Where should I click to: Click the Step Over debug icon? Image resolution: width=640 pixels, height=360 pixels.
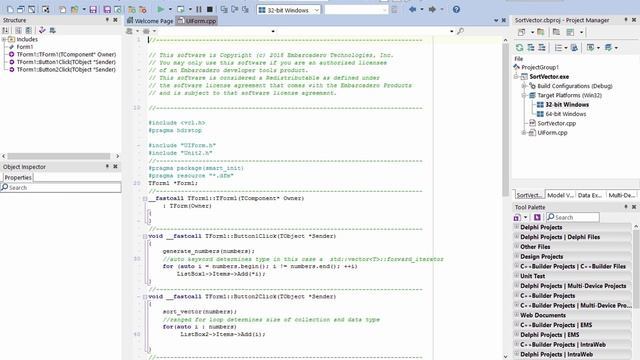[224, 9]
